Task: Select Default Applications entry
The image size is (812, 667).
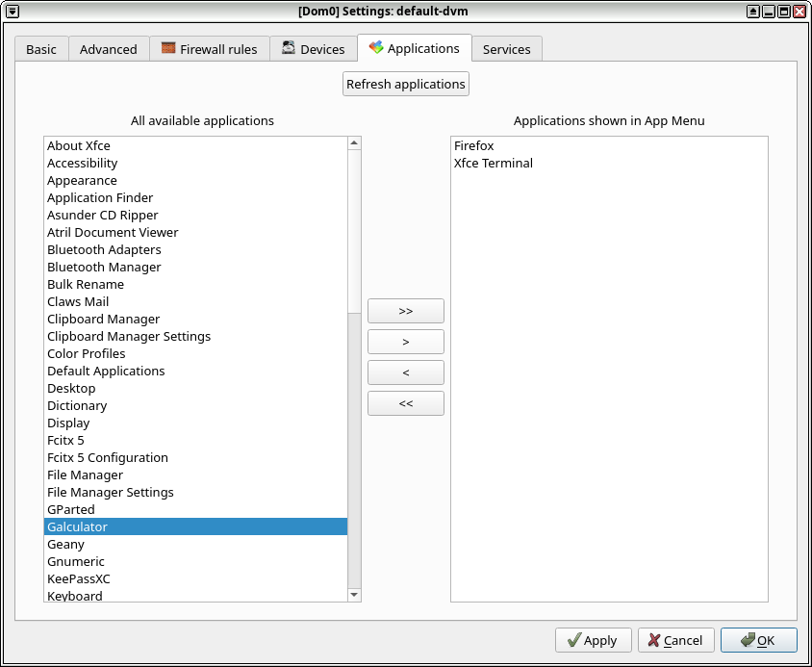Action: tap(195, 372)
